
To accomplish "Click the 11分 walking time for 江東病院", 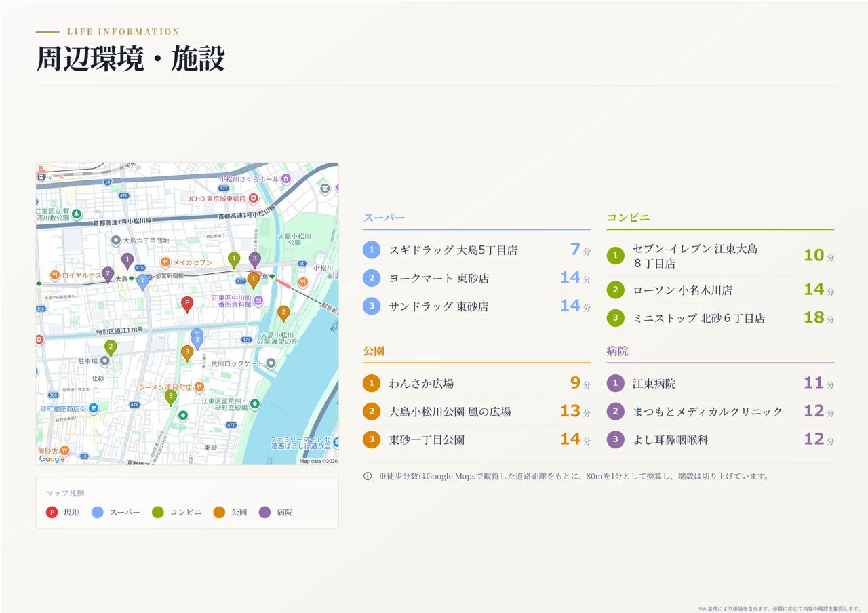I will coord(818,383).
